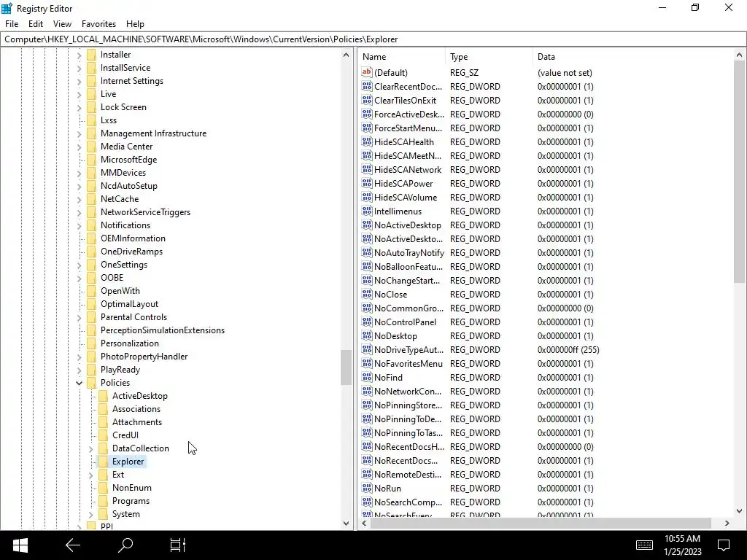Click the tree pane vertical scrollbar thumb
Viewport: 747px width, 560px height.
point(346,367)
